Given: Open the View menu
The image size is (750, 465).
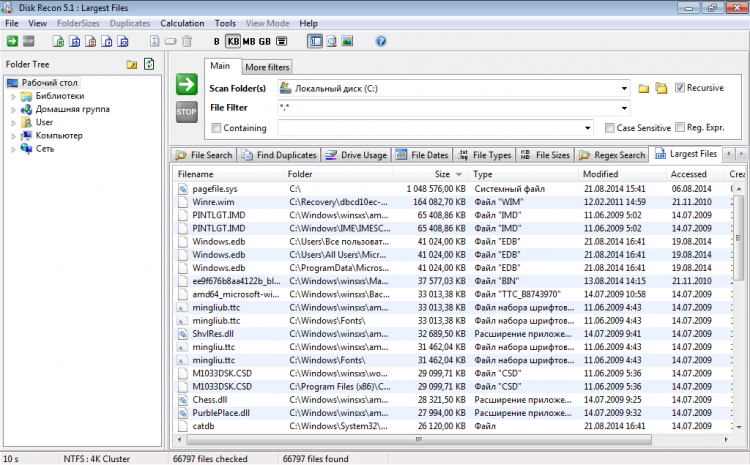Looking at the screenshot, I should [x=37, y=23].
